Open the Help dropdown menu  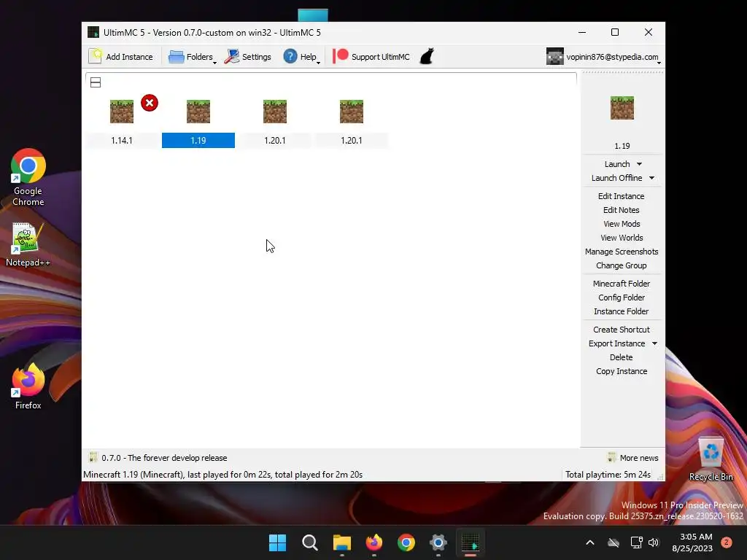point(301,57)
